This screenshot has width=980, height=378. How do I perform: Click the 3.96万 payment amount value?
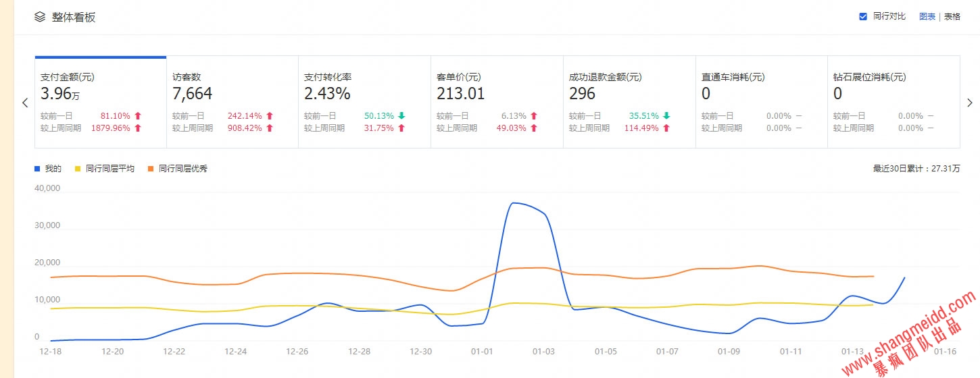[60, 93]
